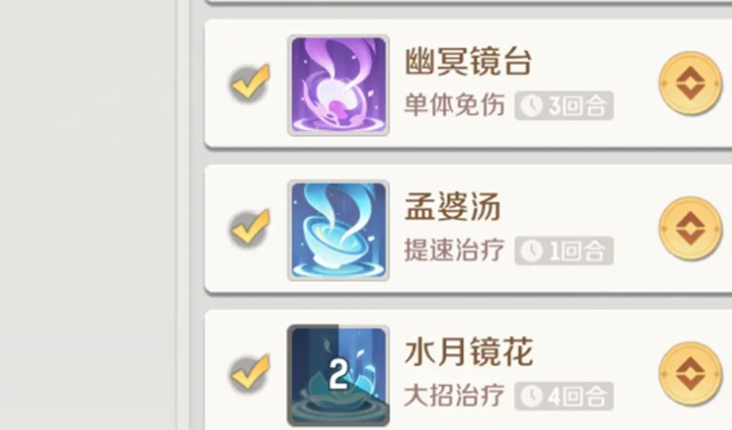Click the gold reorder coin beside 幽冥镜台
Image resolution: width=732 pixels, height=430 pixels.
coord(690,84)
